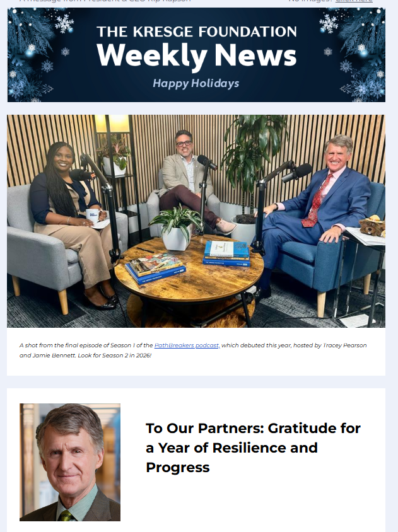
Task: Open the PathBreakers podcast link
Action: pyautogui.click(x=187, y=345)
